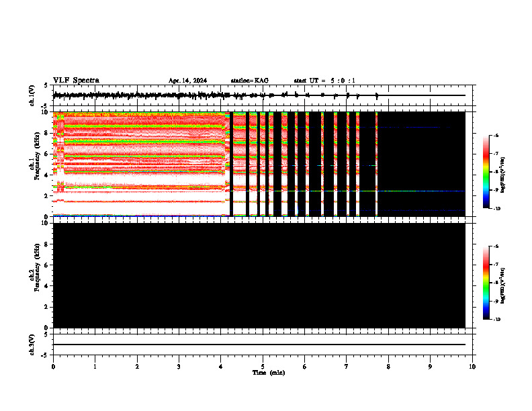Click the "9" tick on the Time axis

tap(430, 367)
